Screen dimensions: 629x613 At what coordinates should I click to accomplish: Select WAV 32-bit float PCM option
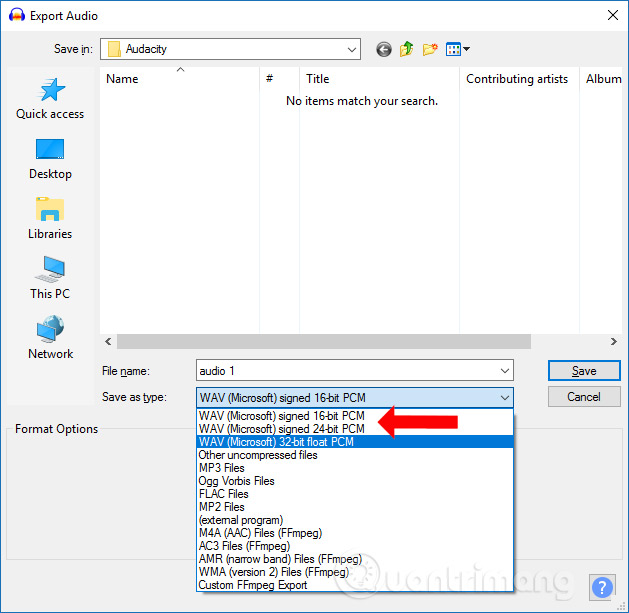click(355, 442)
